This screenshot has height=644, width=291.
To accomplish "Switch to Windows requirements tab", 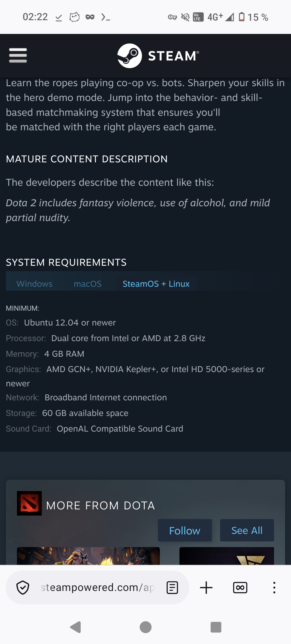I will click(x=34, y=284).
